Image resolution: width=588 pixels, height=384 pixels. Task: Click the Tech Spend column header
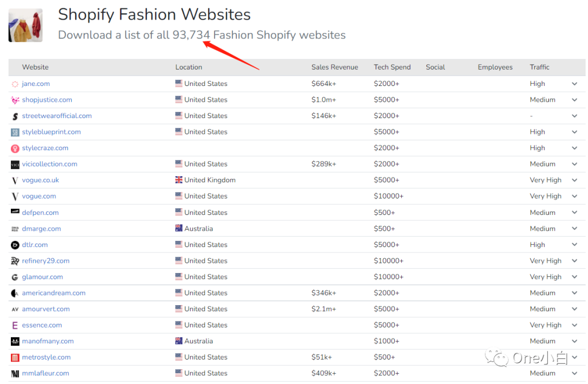coord(392,67)
